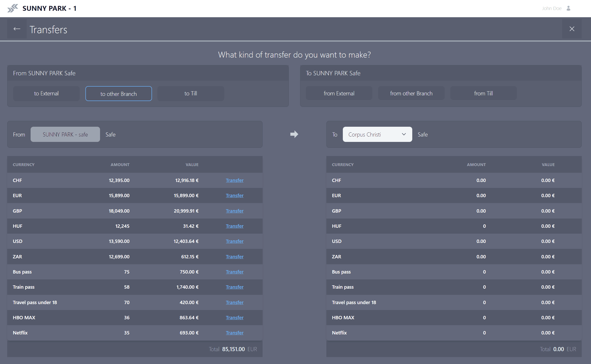Image resolution: width=591 pixels, height=364 pixels.
Task: Transfer the HBO MAX item
Action: click(235, 317)
